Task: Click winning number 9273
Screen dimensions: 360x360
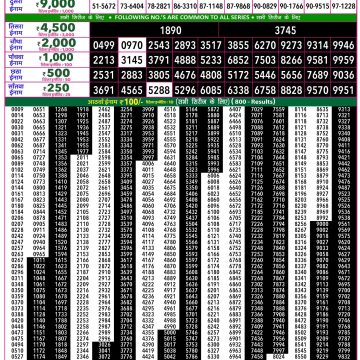Action: click(x=291, y=45)
